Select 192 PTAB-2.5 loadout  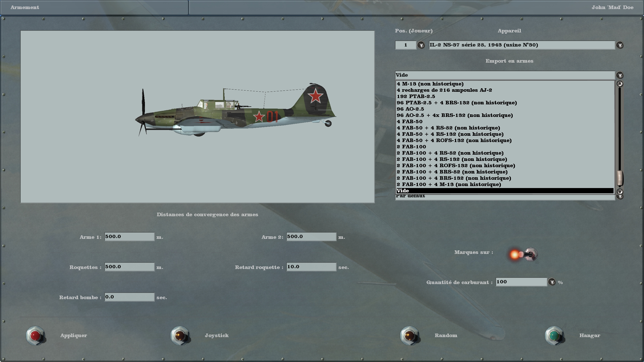point(416,97)
